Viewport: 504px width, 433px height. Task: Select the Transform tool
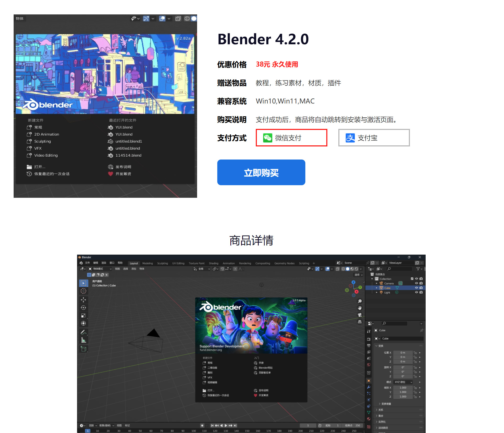point(84,324)
